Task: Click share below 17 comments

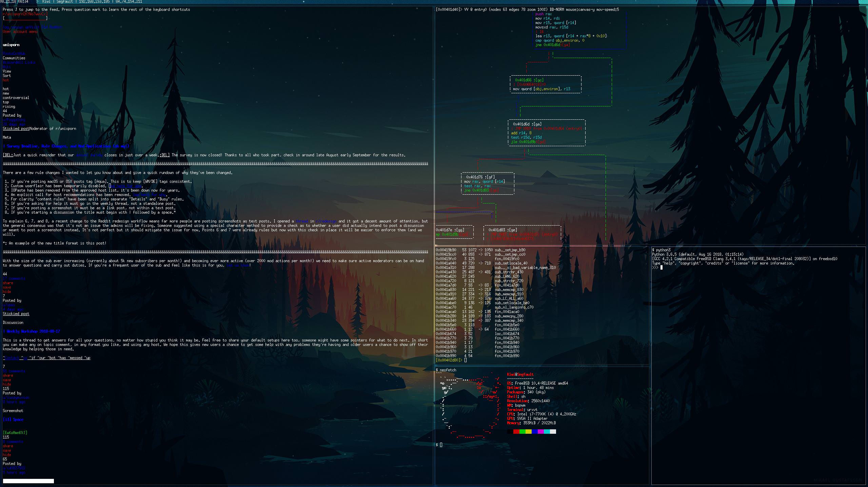Action: (8, 283)
